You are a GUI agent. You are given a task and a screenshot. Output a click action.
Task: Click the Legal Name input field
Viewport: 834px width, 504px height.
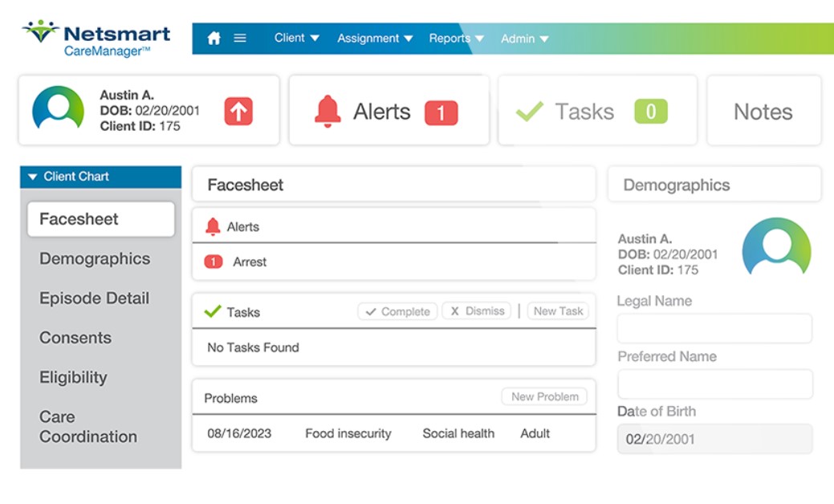point(714,328)
